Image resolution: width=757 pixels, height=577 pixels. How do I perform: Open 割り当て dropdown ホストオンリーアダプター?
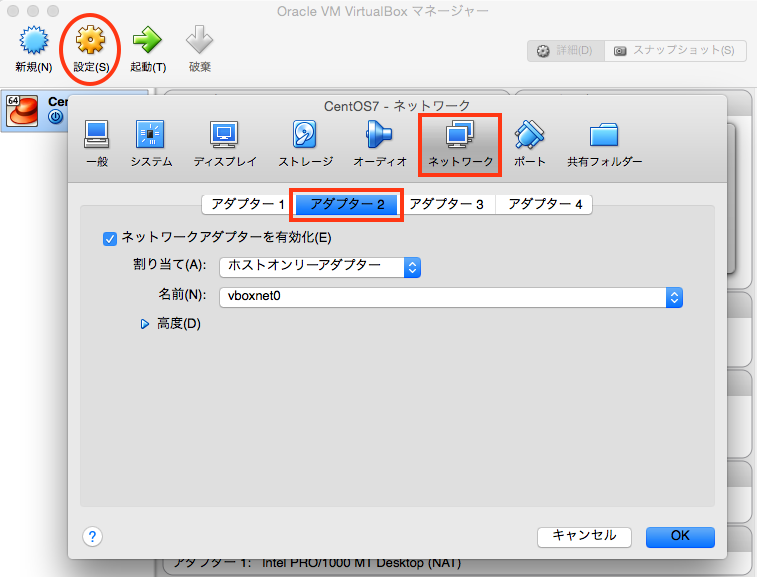tap(320, 267)
